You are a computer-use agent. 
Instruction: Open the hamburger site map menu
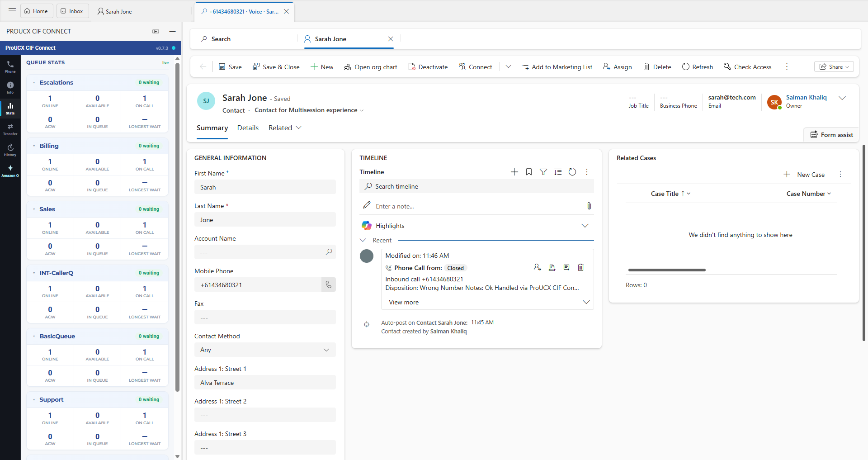point(12,10)
